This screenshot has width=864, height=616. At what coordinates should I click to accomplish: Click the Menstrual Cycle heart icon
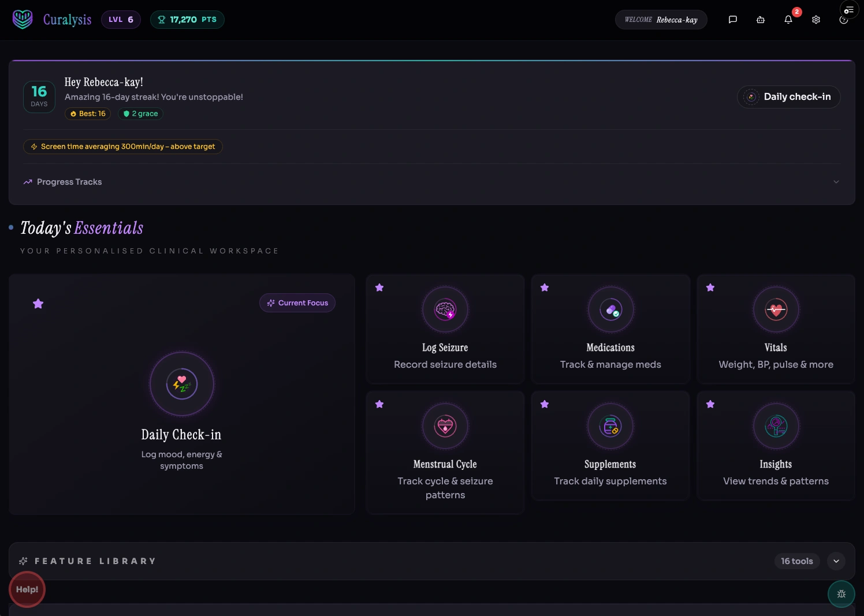445,426
